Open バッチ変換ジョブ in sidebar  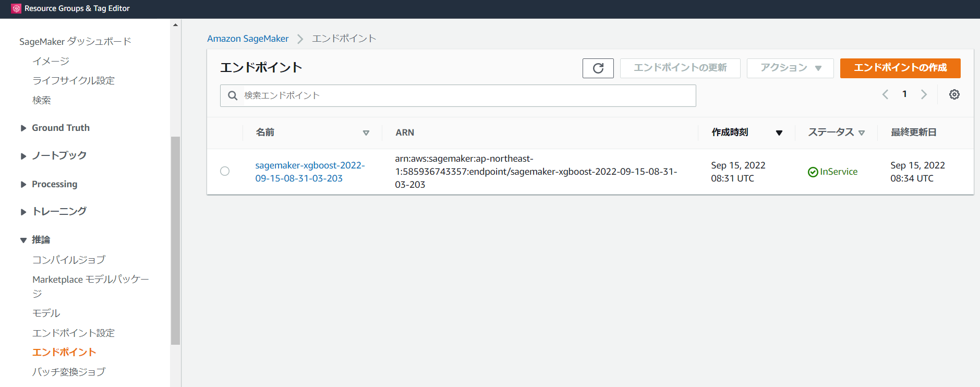tap(69, 372)
